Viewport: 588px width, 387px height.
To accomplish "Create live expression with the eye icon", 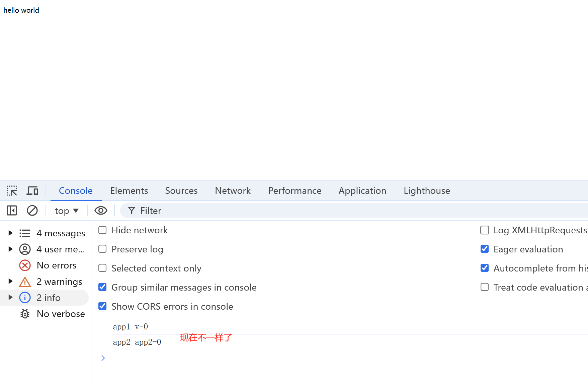I will (101, 211).
